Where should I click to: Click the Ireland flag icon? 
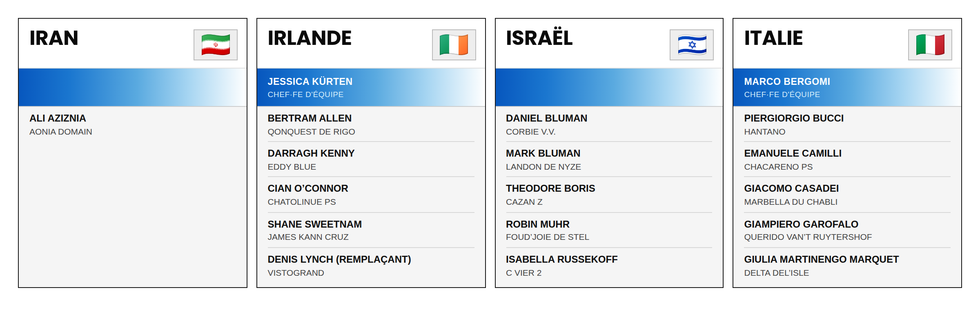point(454,45)
